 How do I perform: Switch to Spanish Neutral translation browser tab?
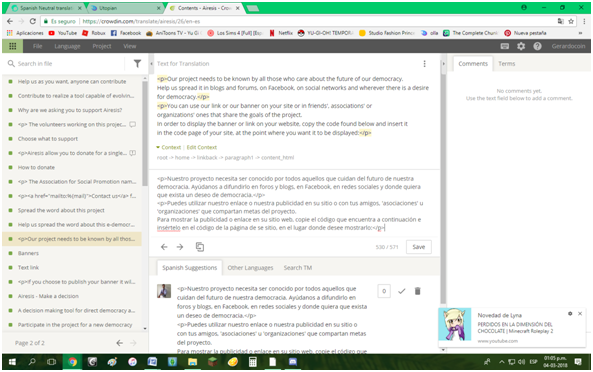(47, 8)
